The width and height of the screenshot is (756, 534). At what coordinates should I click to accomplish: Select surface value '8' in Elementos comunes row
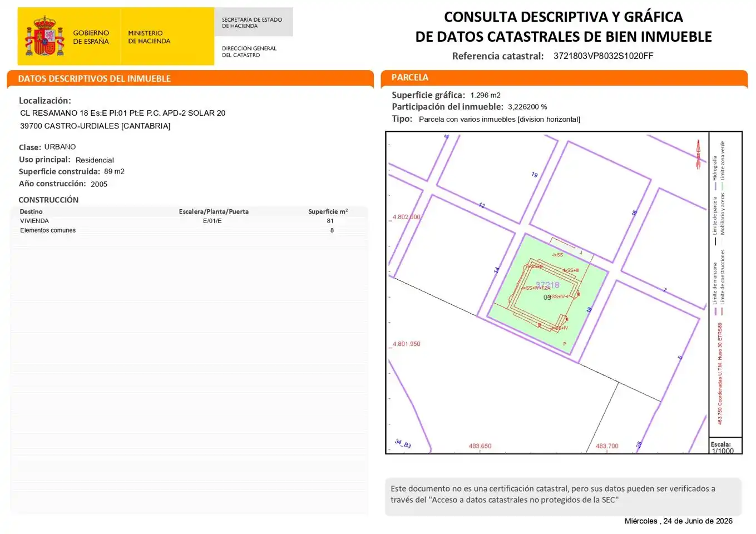point(332,230)
